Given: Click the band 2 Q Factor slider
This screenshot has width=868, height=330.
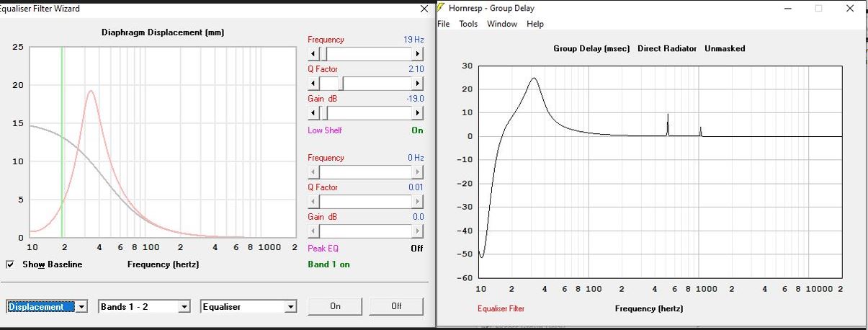Looking at the screenshot, I should (x=365, y=202).
